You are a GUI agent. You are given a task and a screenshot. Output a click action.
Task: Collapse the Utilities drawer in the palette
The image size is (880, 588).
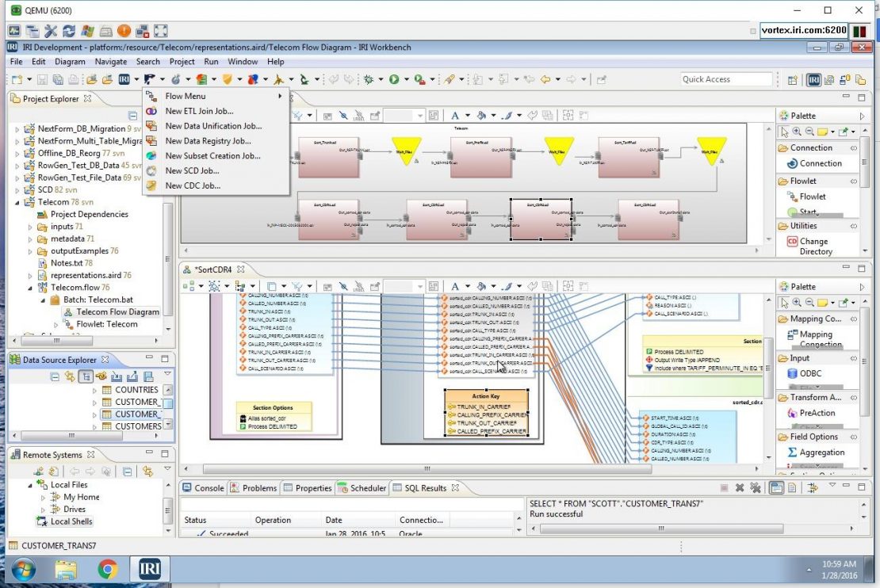click(x=854, y=226)
